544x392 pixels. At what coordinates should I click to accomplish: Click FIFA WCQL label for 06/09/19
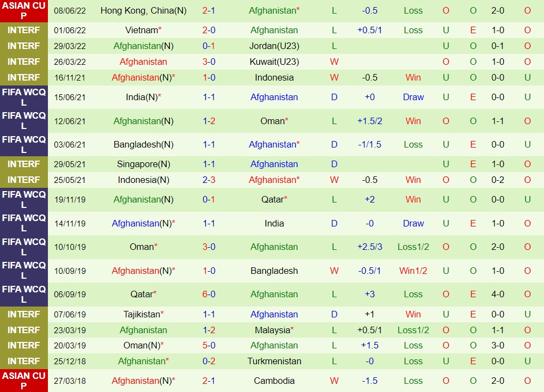pyautogui.click(x=23, y=294)
